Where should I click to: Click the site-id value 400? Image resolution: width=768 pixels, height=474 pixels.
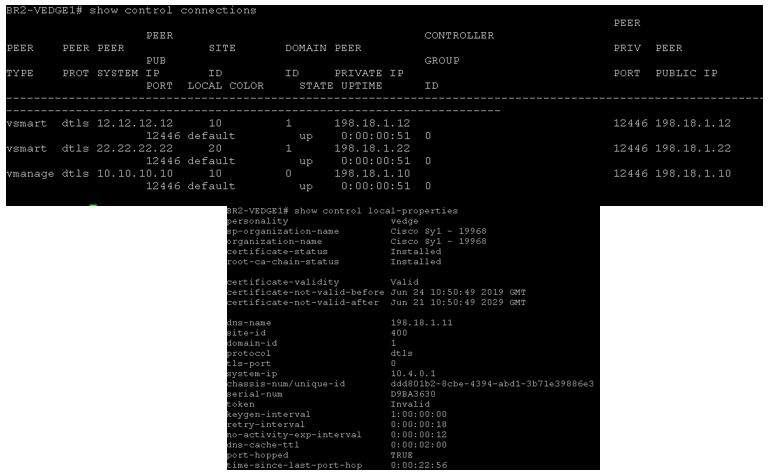[399, 333]
